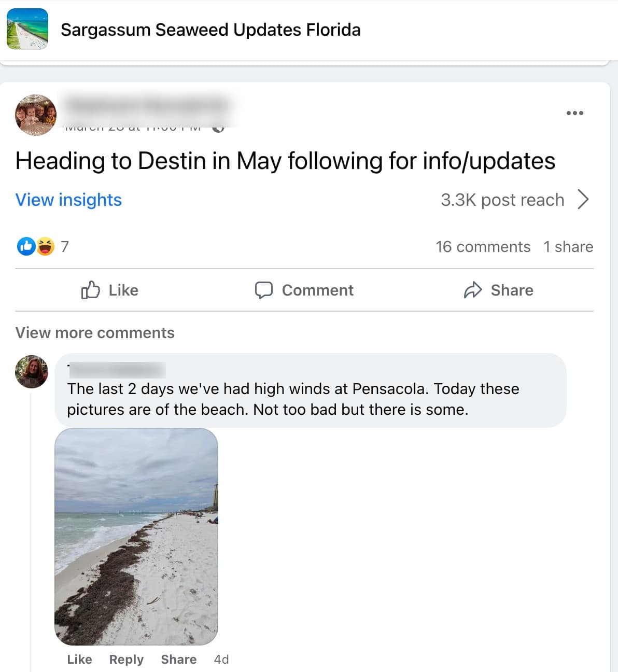
Task: Expand the post reach chevron arrow
Action: pos(583,200)
